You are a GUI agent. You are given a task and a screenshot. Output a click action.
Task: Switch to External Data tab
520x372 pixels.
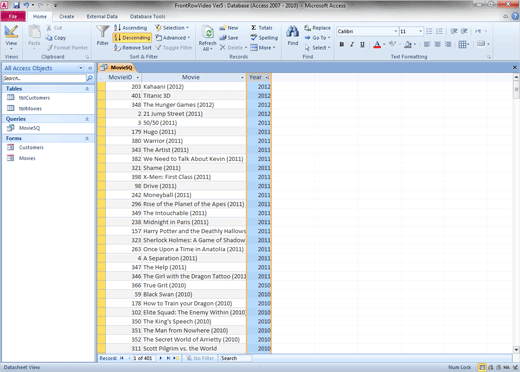coord(102,16)
